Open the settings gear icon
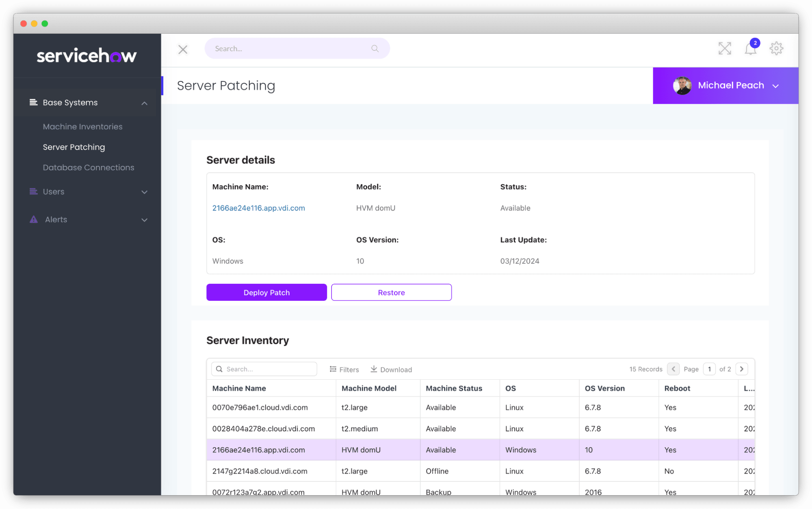The image size is (812, 509). tap(776, 48)
